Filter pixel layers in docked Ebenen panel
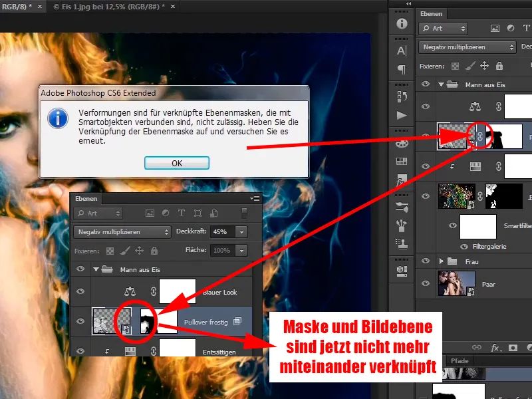This screenshot has height=399, width=532. pos(495,29)
